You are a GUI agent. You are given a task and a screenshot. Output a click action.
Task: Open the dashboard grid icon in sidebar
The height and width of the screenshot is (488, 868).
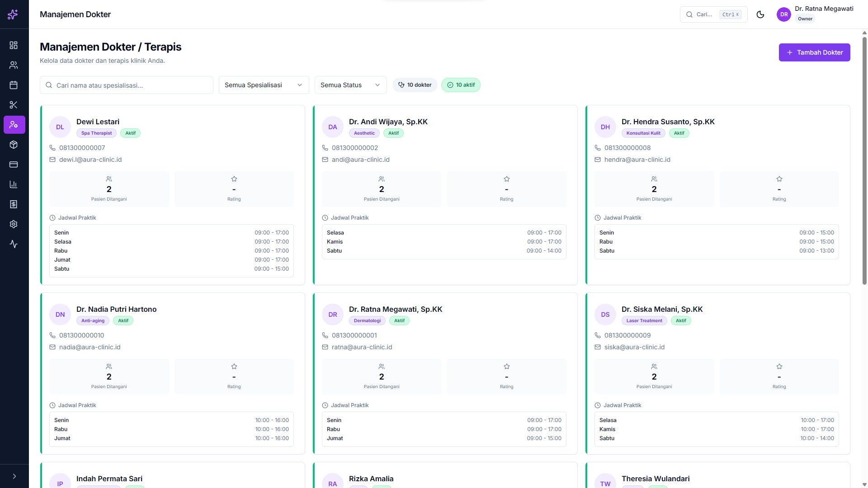pos(14,45)
